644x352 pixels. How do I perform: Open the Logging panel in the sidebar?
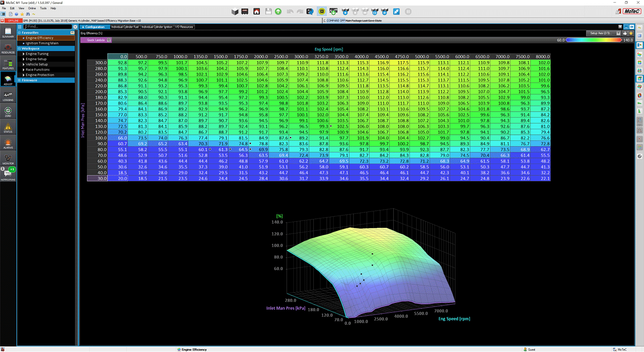(8, 96)
